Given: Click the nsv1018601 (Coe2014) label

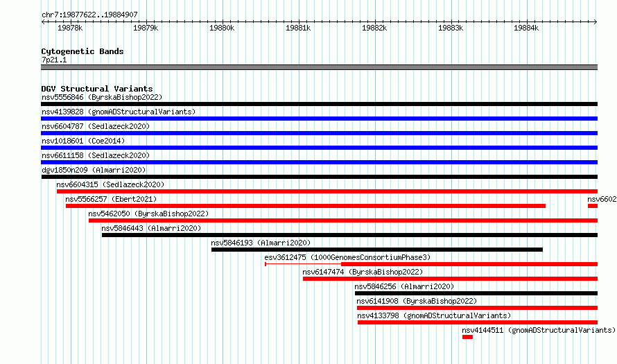Looking at the screenshot, I should (x=83, y=141).
